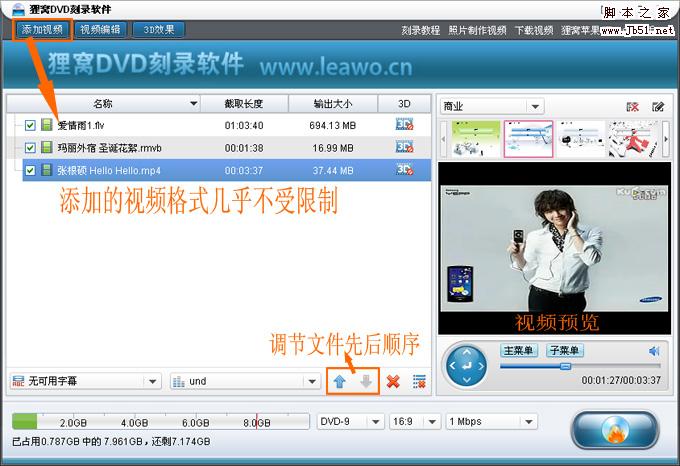This screenshot has height=466, width=680.
Task: Move selected file up with blue arrow
Action: tap(339, 381)
